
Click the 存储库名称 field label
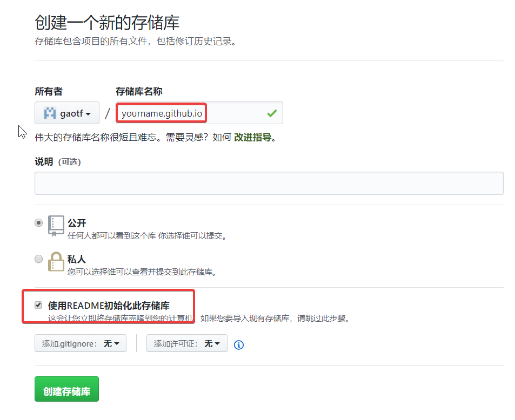139,91
